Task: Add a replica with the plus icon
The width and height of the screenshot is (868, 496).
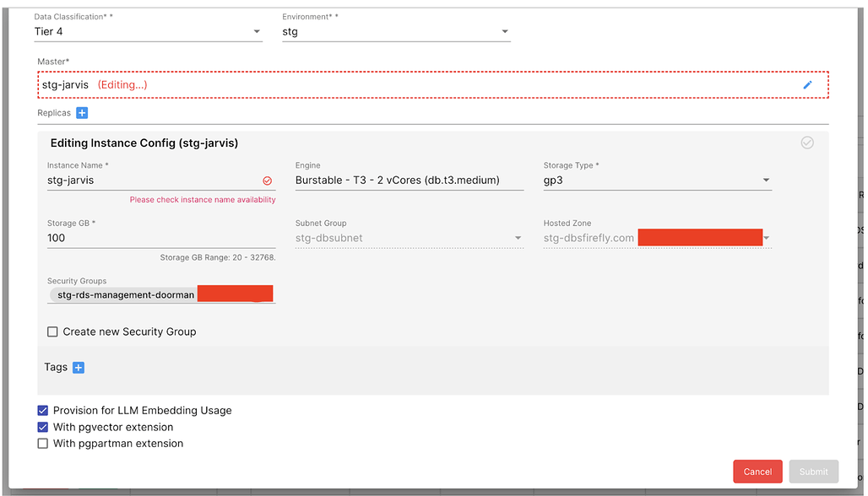Action: (x=82, y=113)
